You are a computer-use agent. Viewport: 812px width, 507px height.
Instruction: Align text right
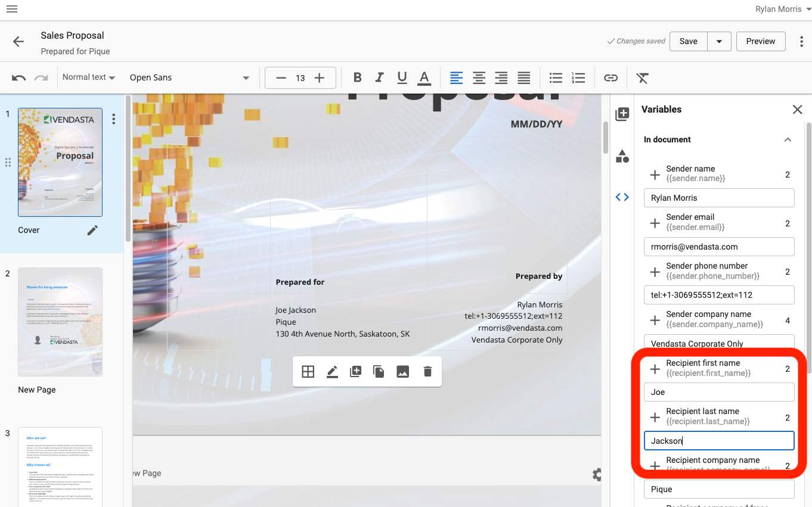(501, 77)
